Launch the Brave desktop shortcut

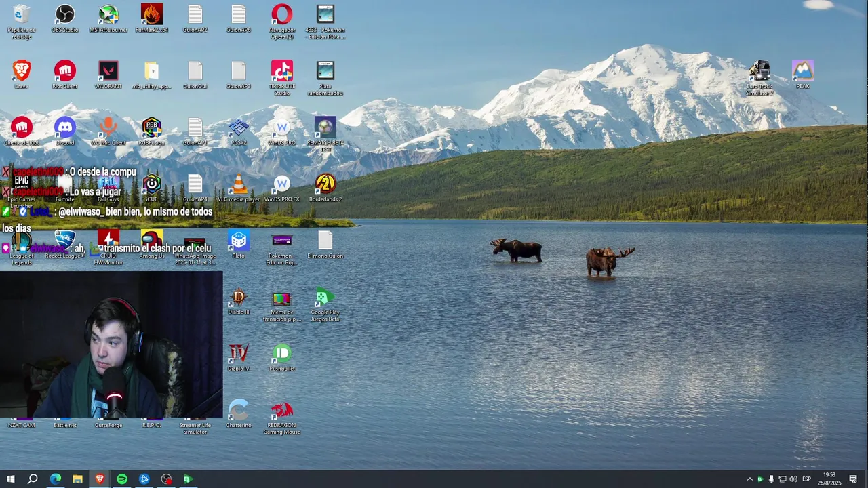[22, 75]
